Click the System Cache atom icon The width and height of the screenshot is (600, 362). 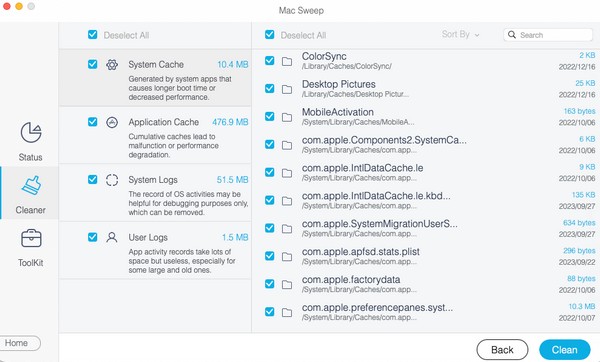coord(112,64)
